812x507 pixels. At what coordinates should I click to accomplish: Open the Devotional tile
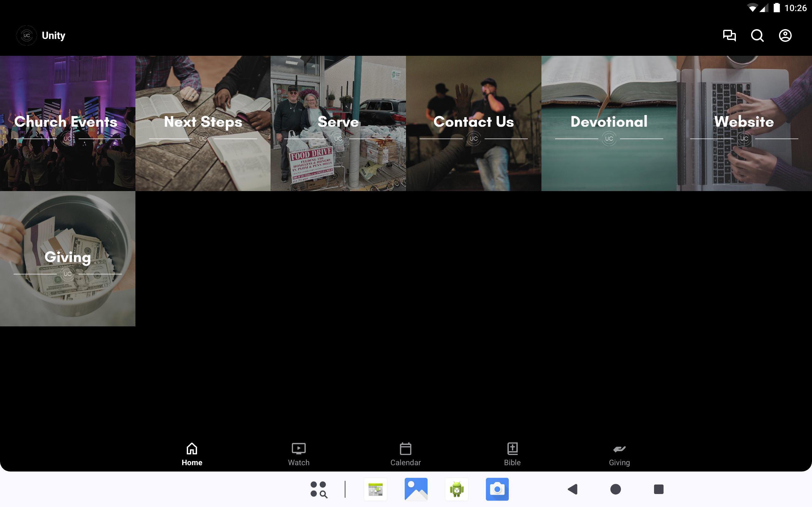coord(609,123)
